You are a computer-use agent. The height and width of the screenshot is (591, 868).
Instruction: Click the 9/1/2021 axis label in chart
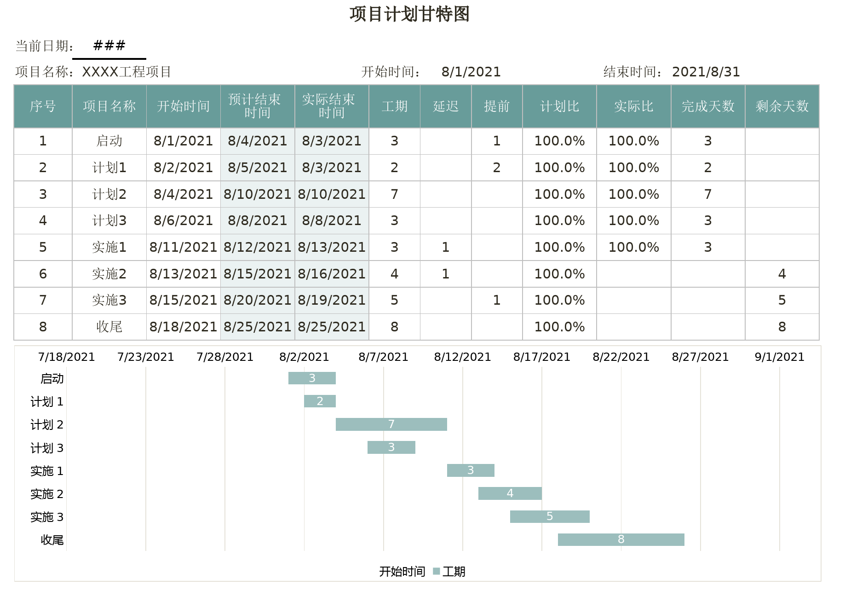(780, 357)
